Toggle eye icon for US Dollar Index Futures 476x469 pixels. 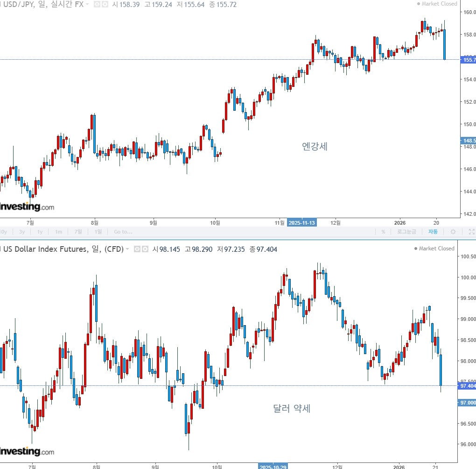pos(137,249)
